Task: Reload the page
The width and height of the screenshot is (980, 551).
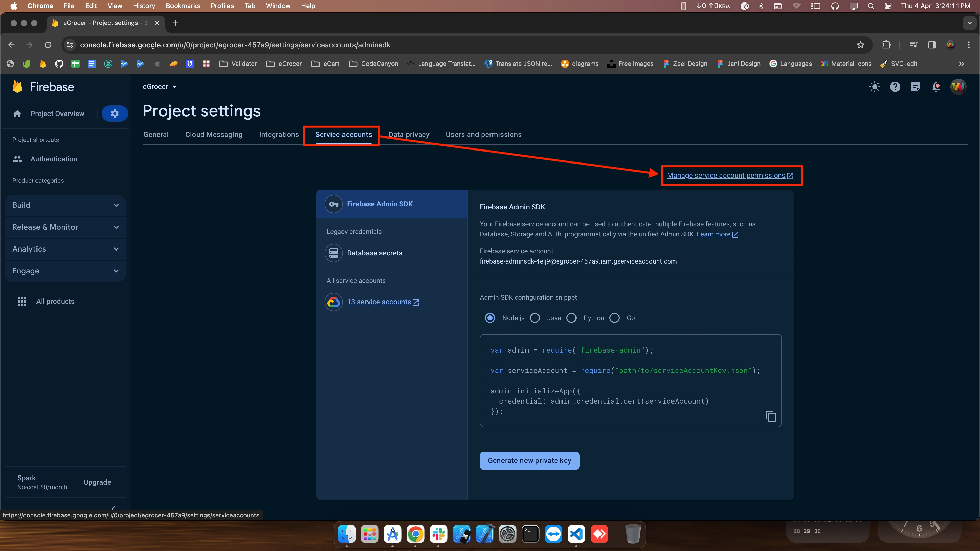Action: pos(48,45)
